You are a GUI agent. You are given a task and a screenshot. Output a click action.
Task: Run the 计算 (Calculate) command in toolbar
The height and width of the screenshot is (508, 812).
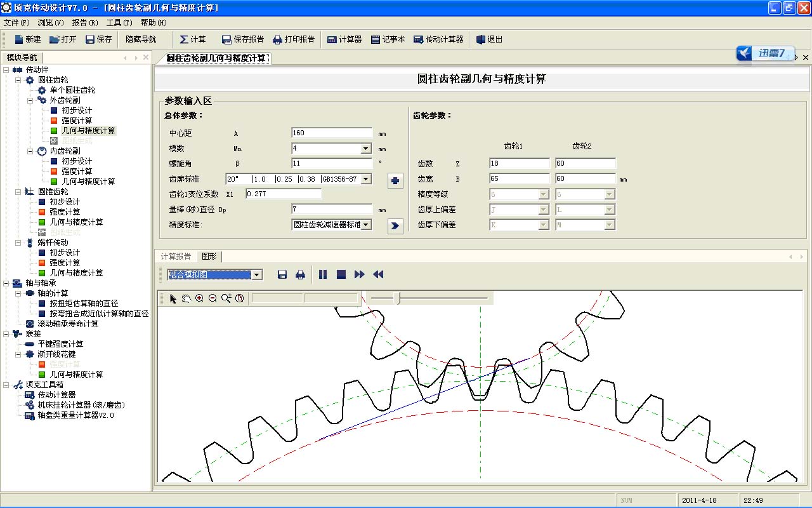pos(193,39)
